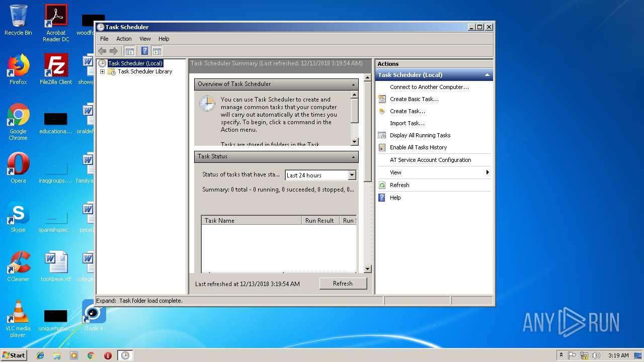Select the Task Scheduler Library folder
This screenshot has height=362, width=644.
coord(145,71)
